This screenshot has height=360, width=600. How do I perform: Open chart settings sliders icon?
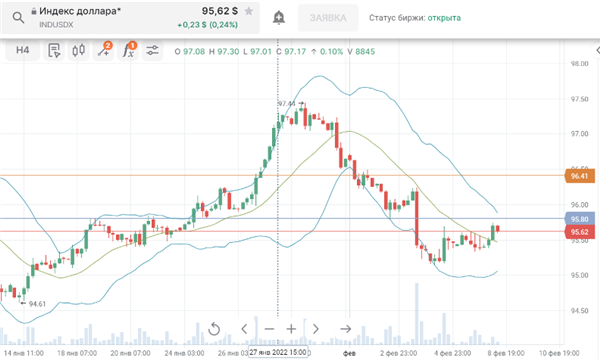tap(152, 50)
